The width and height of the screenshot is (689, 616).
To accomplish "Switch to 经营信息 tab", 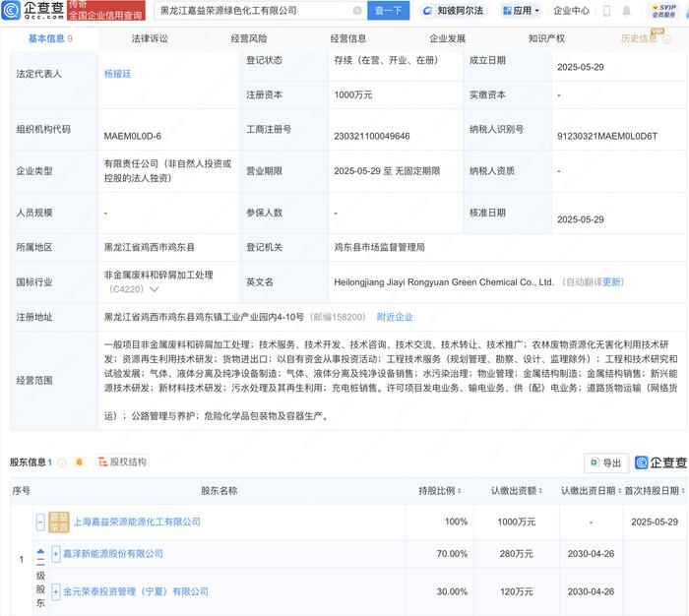I will pyautogui.click(x=348, y=38).
